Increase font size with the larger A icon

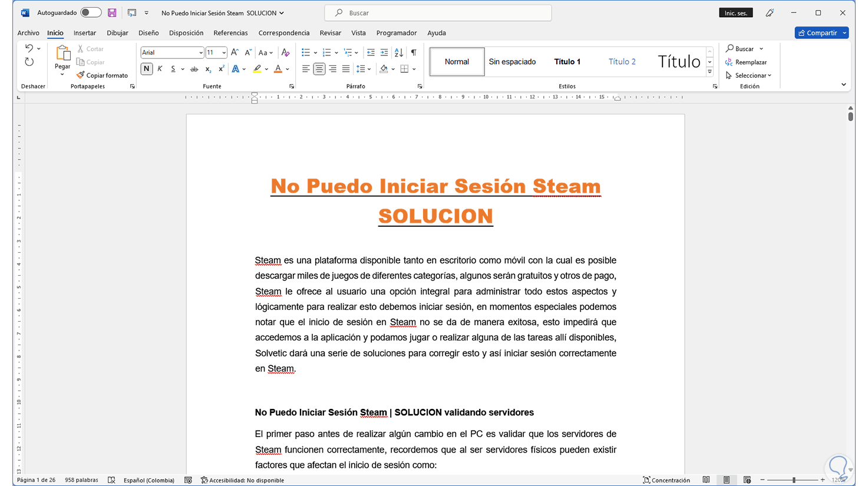[x=235, y=52]
